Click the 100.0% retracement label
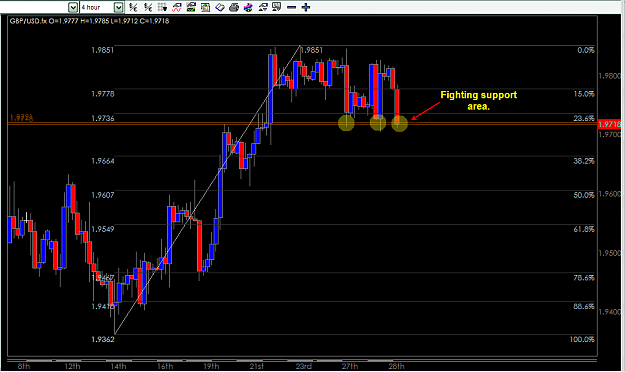This screenshot has height=372, width=625. coord(582,339)
